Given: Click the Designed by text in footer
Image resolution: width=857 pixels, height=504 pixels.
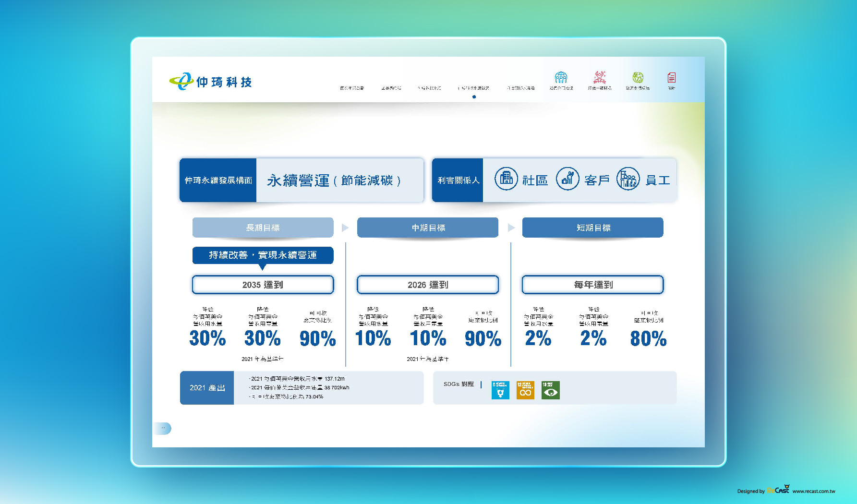Looking at the screenshot, I should click(751, 491).
